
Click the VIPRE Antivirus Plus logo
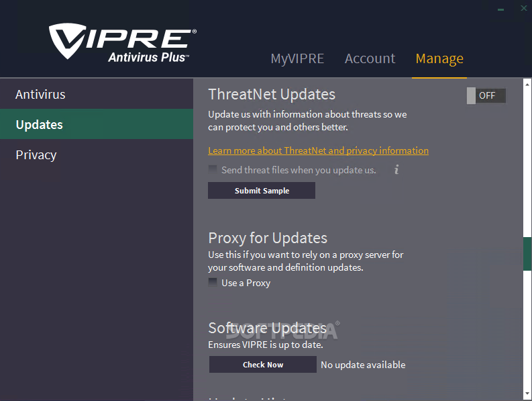[x=123, y=43]
